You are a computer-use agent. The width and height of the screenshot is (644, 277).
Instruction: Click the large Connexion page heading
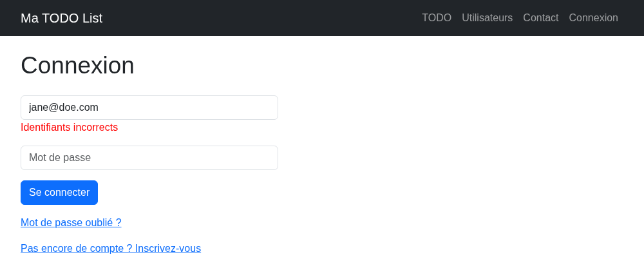click(x=77, y=65)
